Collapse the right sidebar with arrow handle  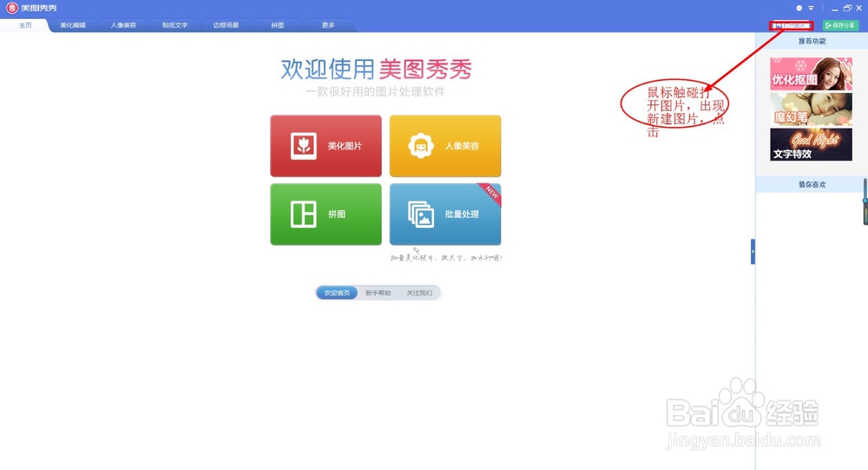tap(753, 252)
